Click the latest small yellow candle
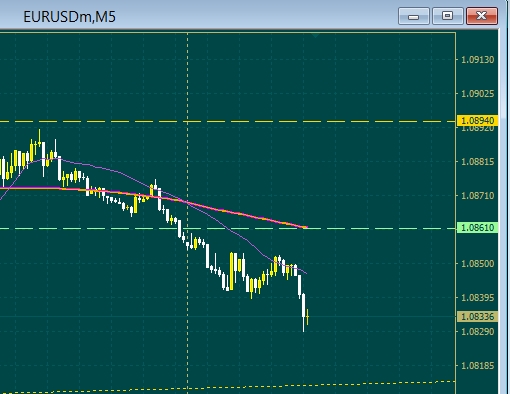The image size is (510, 394). pos(307,317)
